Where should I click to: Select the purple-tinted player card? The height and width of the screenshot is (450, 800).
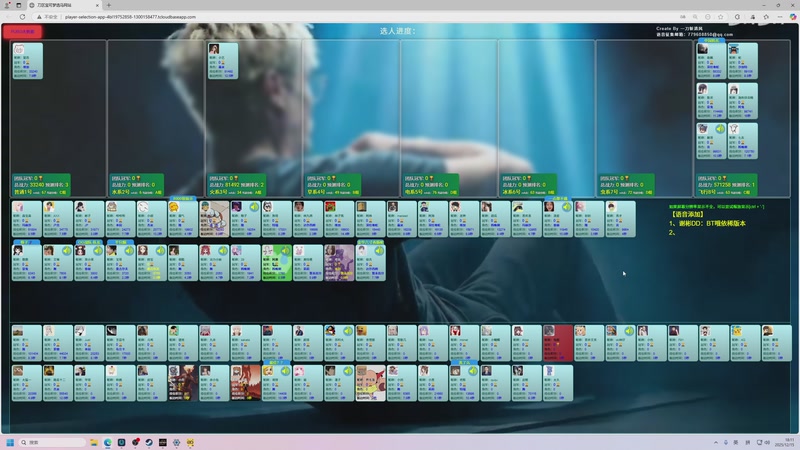pos(339,263)
